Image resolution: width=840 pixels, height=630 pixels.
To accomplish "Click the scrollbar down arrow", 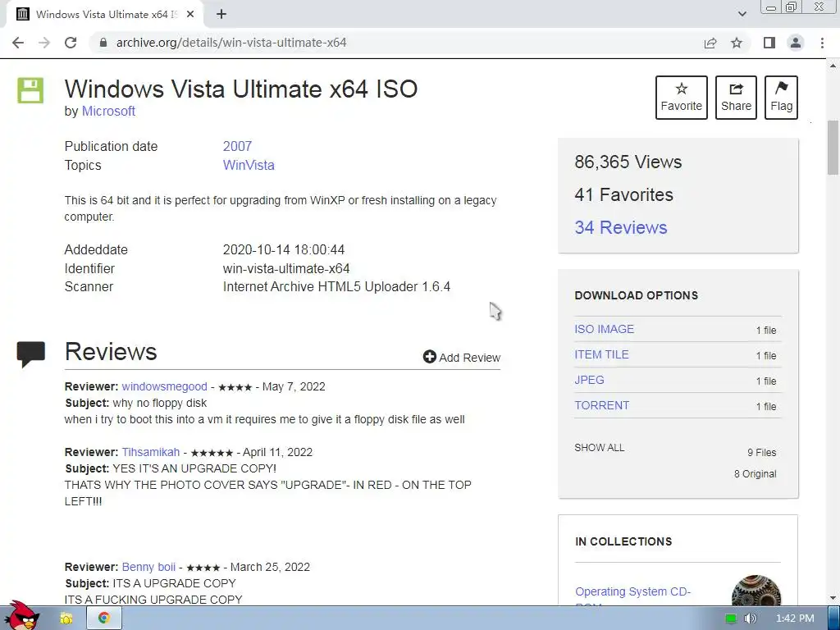I will pos(833,598).
